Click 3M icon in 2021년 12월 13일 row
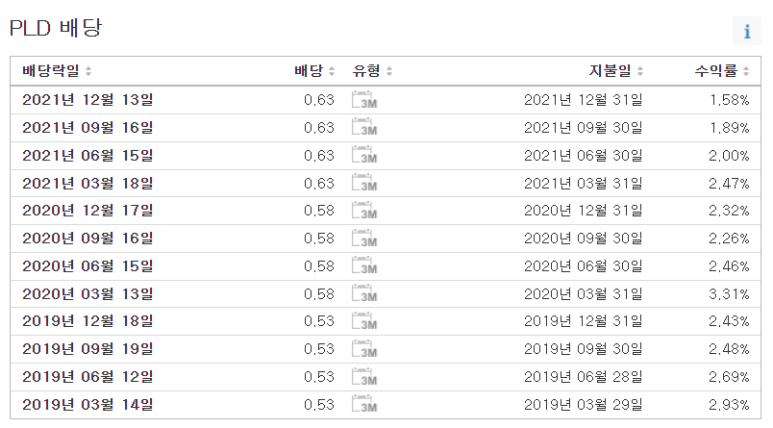Viewport: 773px width, 428px height. 364,100
